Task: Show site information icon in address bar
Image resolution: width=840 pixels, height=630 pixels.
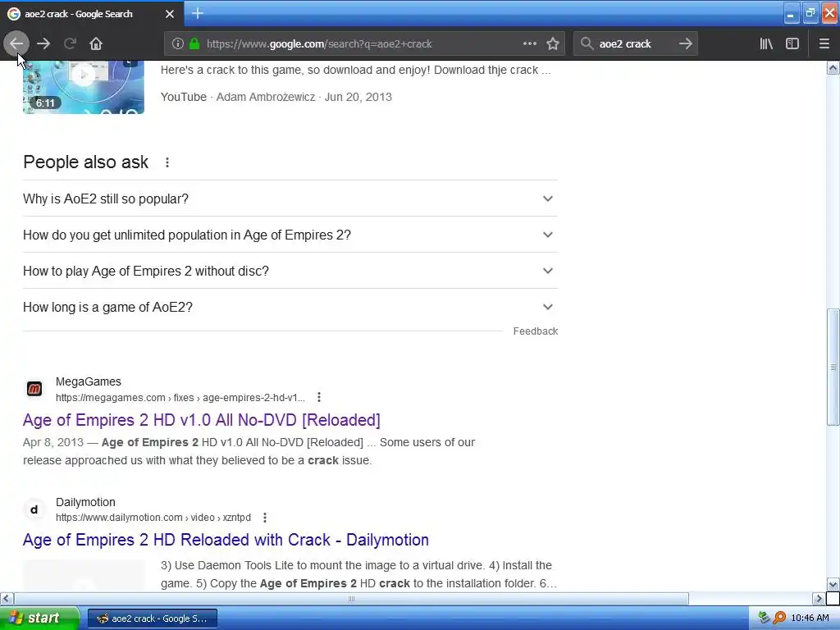Action: pyautogui.click(x=178, y=44)
